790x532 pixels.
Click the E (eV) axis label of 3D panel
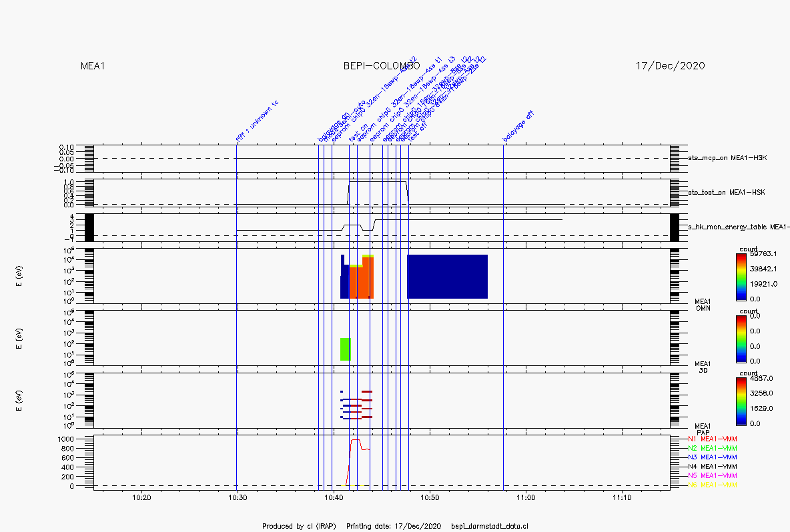click(19, 339)
